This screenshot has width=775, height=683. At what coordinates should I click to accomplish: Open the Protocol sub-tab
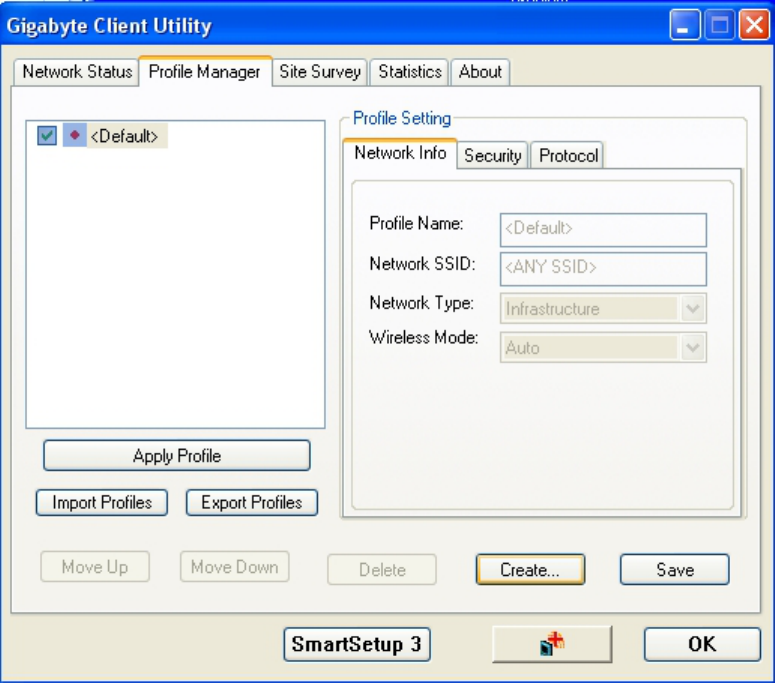point(567,156)
